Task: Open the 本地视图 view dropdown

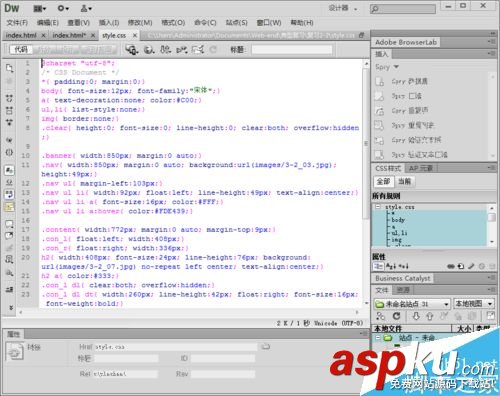Action: [474, 304]
